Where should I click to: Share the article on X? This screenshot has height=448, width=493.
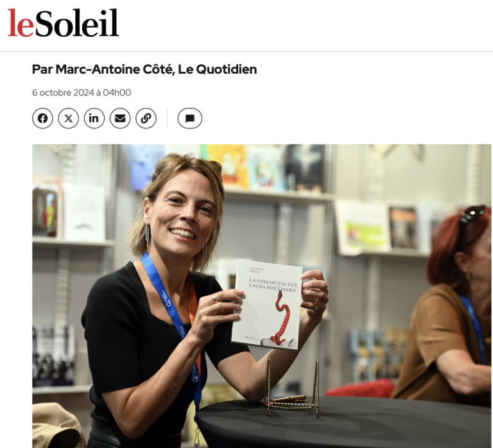point(68,119)
